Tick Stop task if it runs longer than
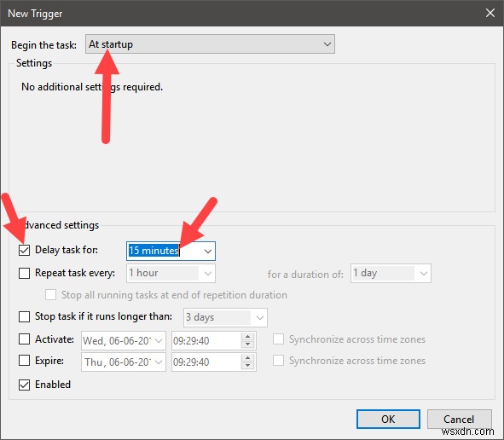This screenshot has width=504, height=440. tap(24, 316)
